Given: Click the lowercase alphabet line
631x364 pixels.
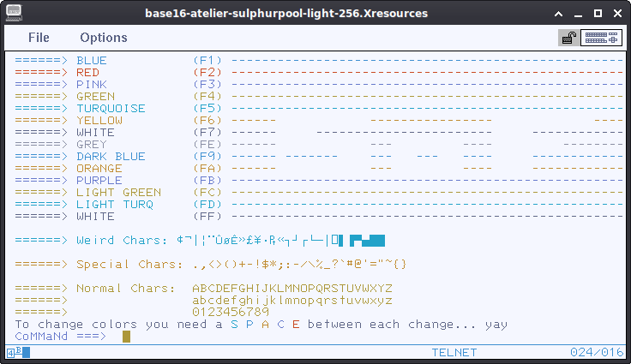Looking at the screenshot, I should click(292, 301).
